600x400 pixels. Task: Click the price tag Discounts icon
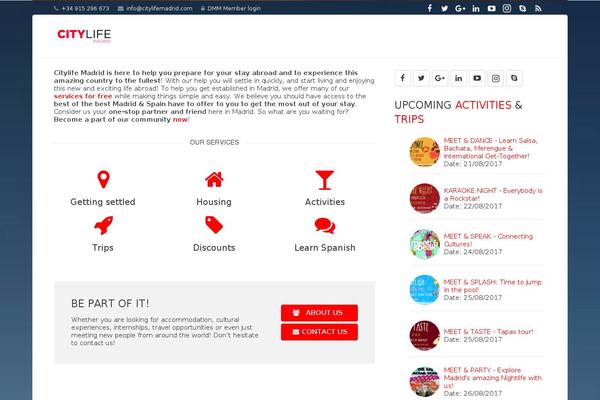[214, 225]
